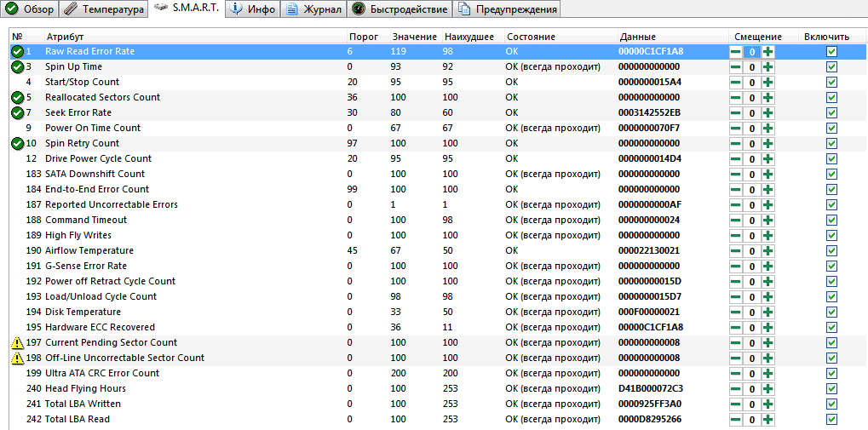This screenshot has height=430, width=868.
Task: Select the Airflow Temperature attribute row
Action: pyautogui.click(x=439, y=250)
